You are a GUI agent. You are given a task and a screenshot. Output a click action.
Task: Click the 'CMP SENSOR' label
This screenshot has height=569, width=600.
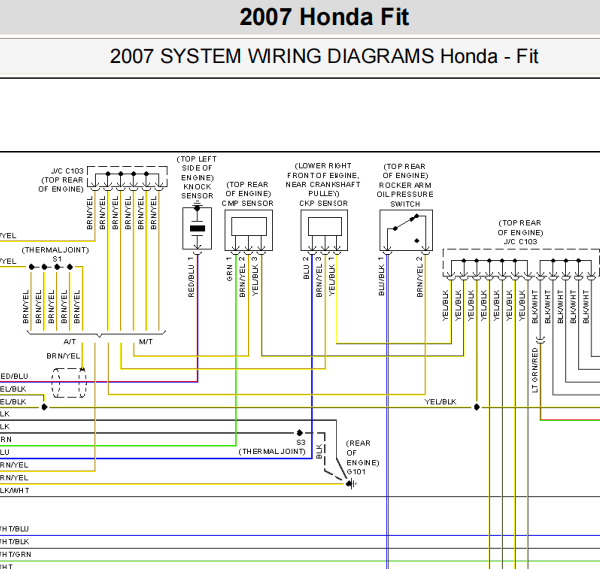[248, 203]
